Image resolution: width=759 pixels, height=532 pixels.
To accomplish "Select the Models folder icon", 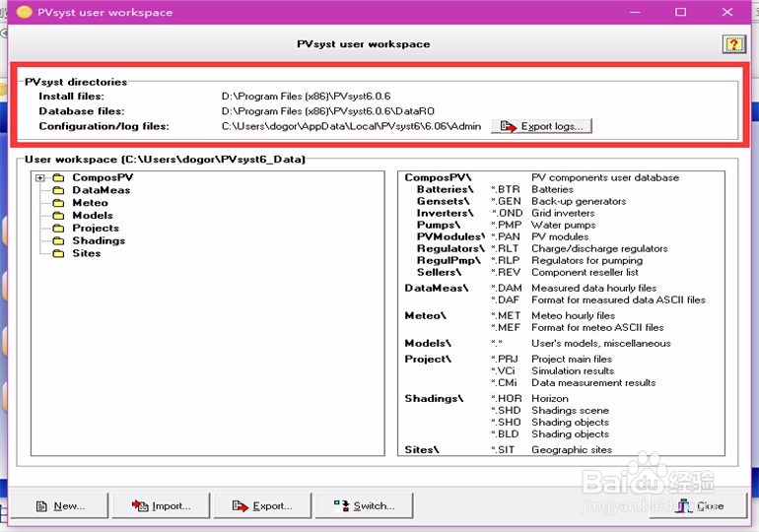I will pos(58,215).
